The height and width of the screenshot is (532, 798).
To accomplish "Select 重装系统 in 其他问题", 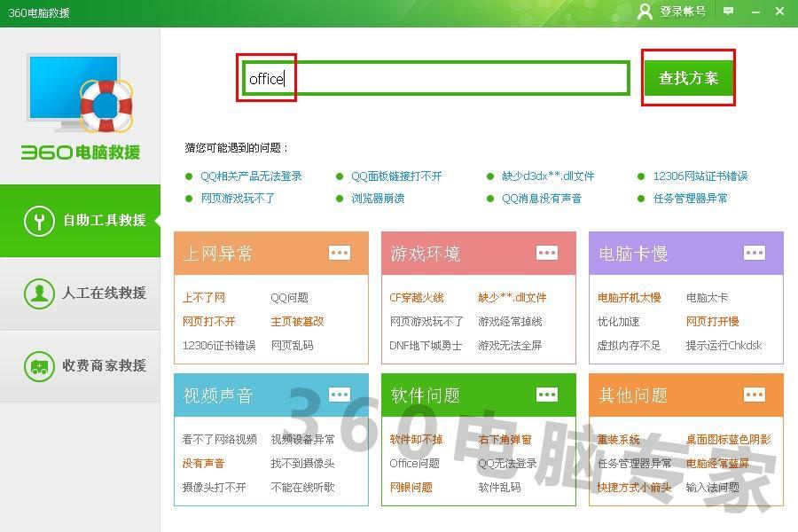I will point(618,439).
